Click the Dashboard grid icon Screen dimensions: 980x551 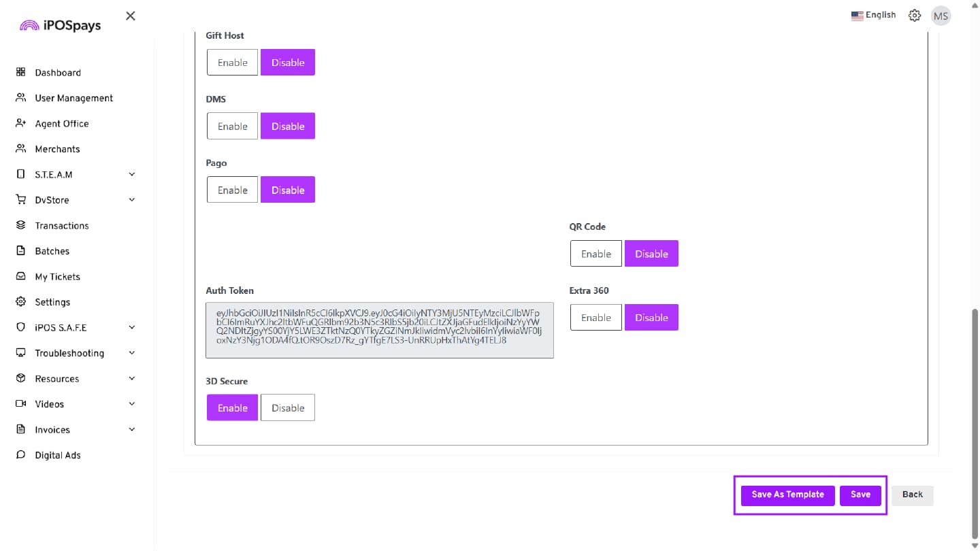20,72
